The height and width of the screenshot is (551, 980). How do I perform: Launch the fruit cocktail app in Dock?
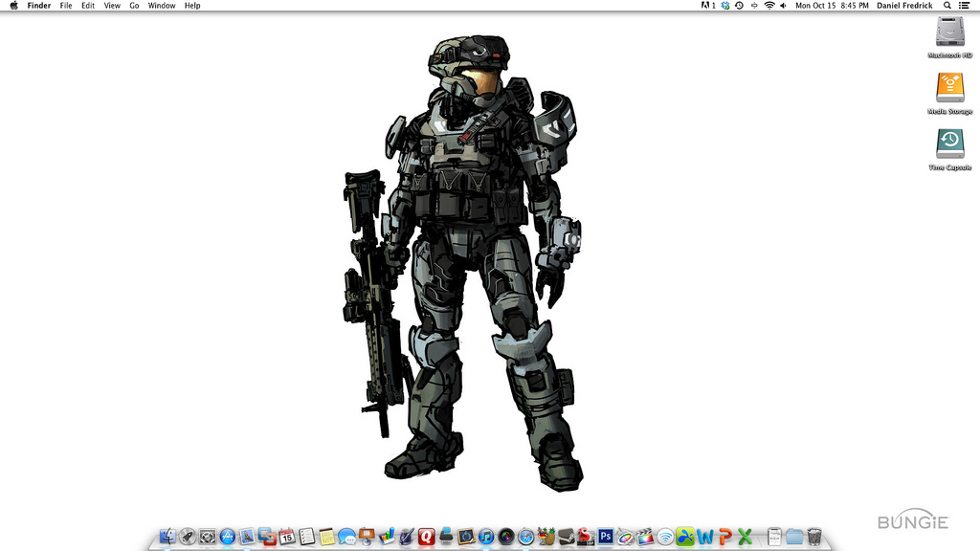tap(546, 536)
